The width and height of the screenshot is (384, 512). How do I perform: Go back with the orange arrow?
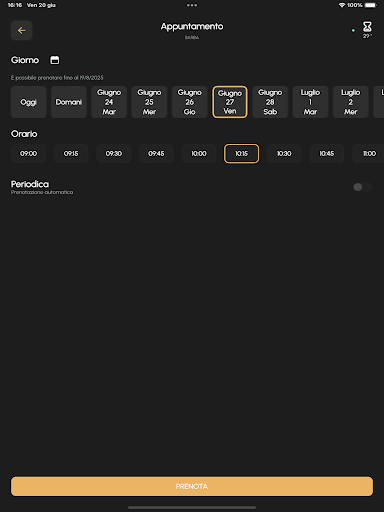pyautogui.click(x=21, y=31)
